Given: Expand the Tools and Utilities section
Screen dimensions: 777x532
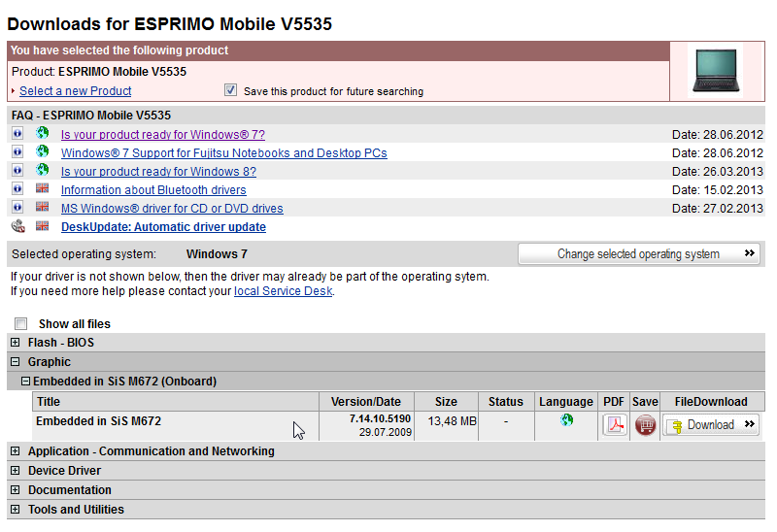Looking at the screenshot, I should (16, 510).
